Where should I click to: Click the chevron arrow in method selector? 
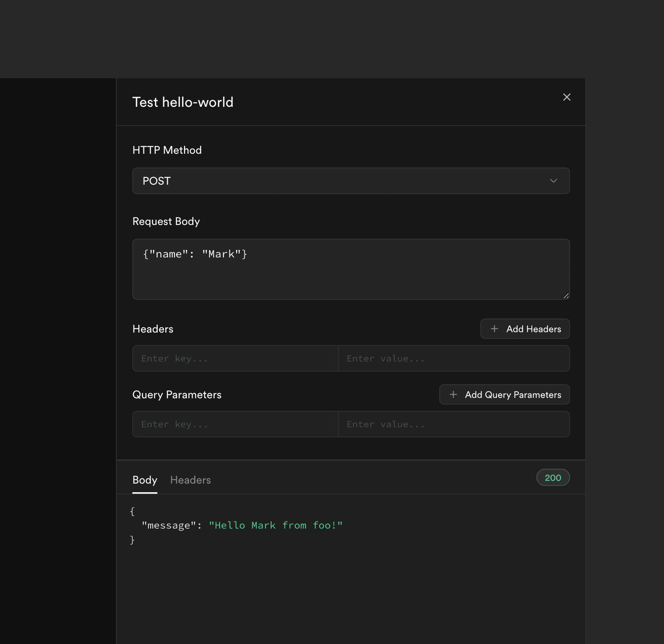click(553, 181)
